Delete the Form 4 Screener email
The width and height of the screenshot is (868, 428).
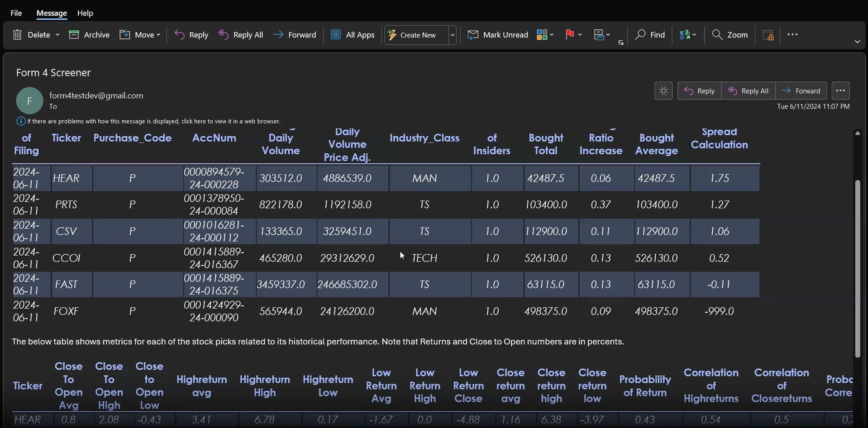coord(32,35)
